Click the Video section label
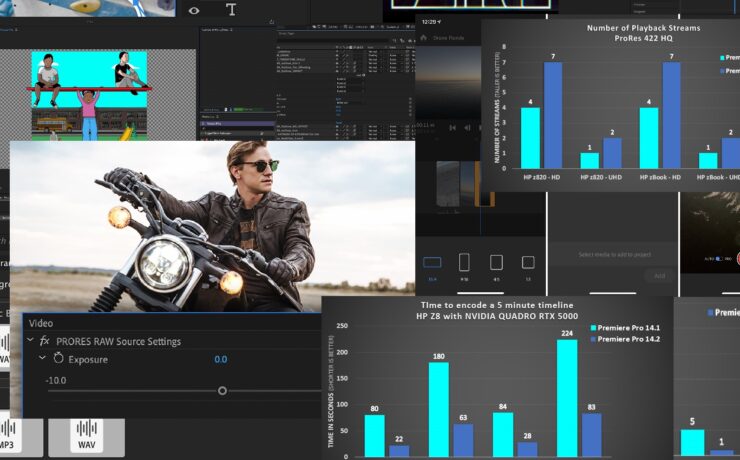This screenshot has height=460, width=740. (x=41, y=323)
